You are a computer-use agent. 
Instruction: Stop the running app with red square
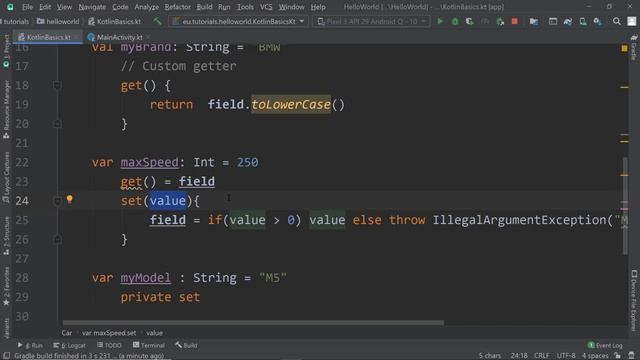pos(515,21)
